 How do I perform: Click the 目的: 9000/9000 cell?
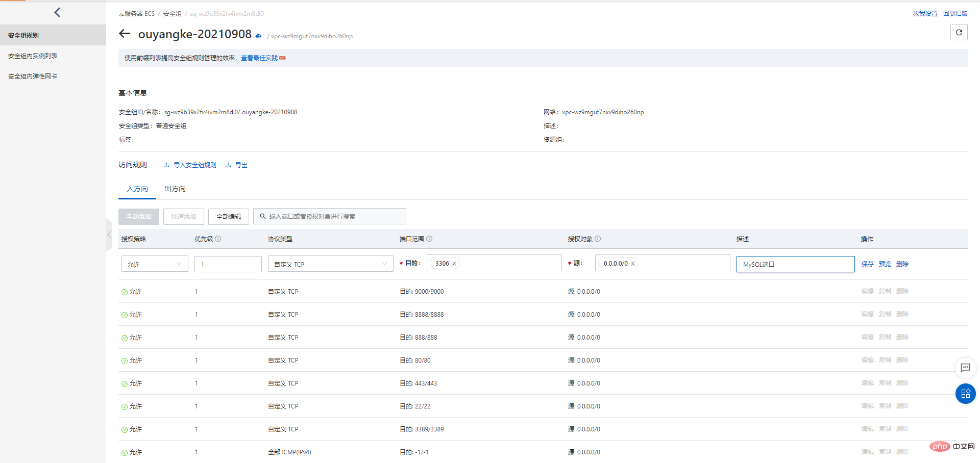(x=422, y=292)
